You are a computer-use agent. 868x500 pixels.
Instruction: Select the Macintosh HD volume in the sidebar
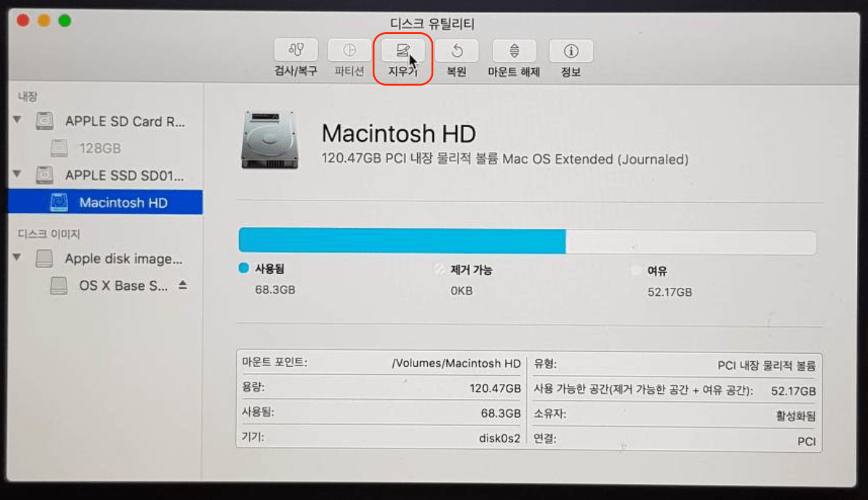(105, 202)
